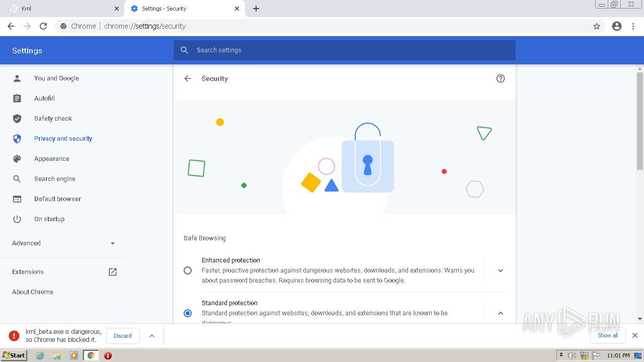Screen dimensions: 644x362
Task: Click the Search settings input field
Action: pyautogui.click(x=345, y=50)
